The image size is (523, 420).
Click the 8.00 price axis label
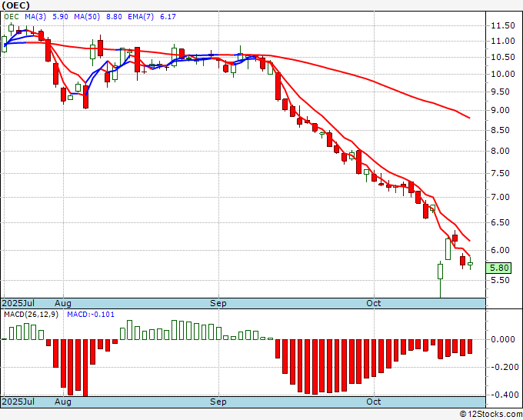tap(500, 151)
